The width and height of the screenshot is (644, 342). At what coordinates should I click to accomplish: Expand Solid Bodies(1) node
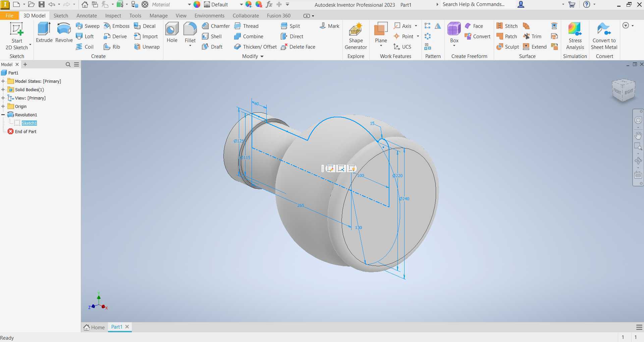pyautogui.click(x=3, y=90)
